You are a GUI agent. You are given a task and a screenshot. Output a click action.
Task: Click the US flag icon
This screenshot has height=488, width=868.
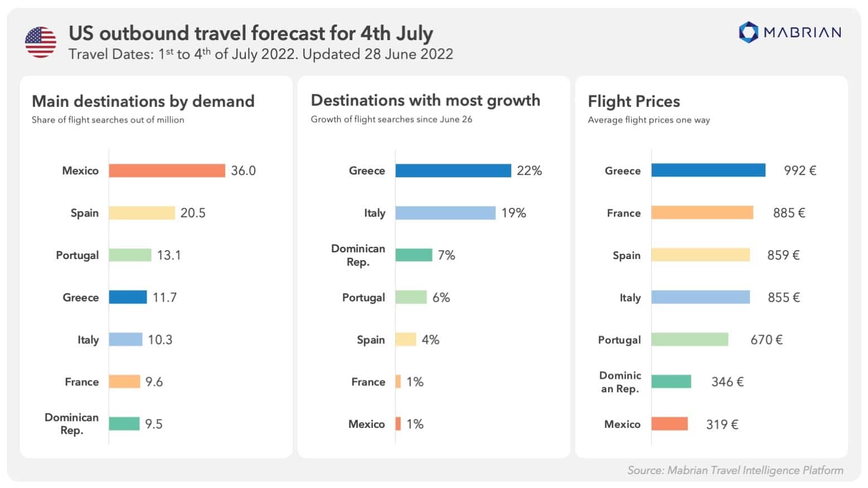click(41, 42)
